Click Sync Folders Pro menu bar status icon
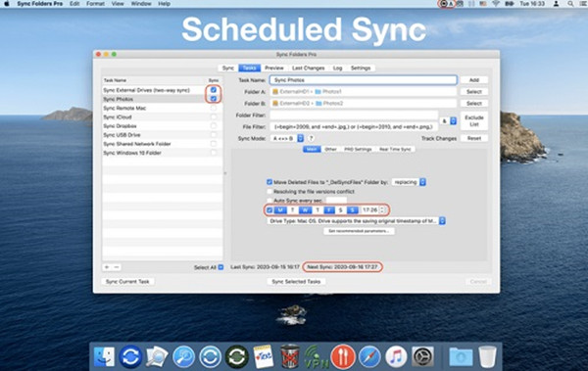 [x=444, y=4]
